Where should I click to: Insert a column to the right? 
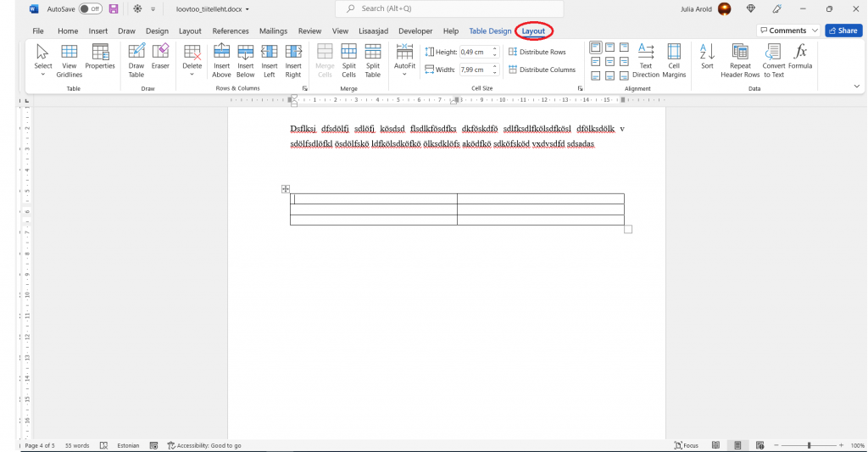pyautogui.click(x=293, y=60)
